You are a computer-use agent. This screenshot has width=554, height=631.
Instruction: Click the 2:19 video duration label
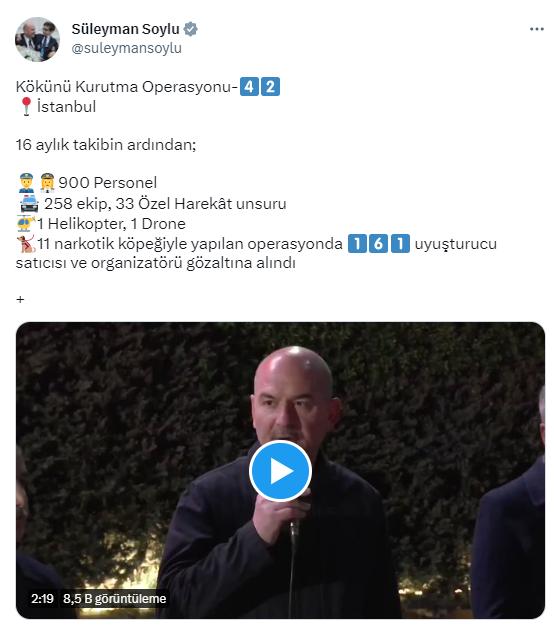click(x=42, y=598)
